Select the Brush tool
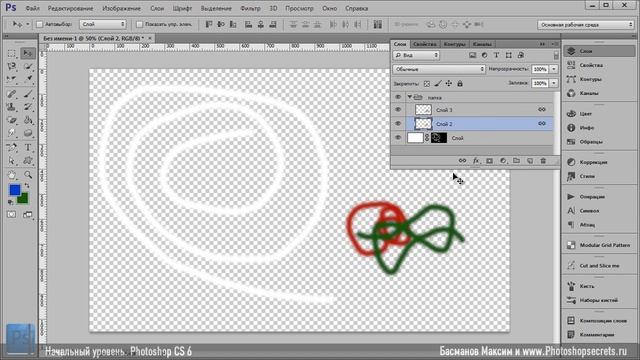Image resolution: width=640 pixels, height=360 pixels. (x=28, y=94)
